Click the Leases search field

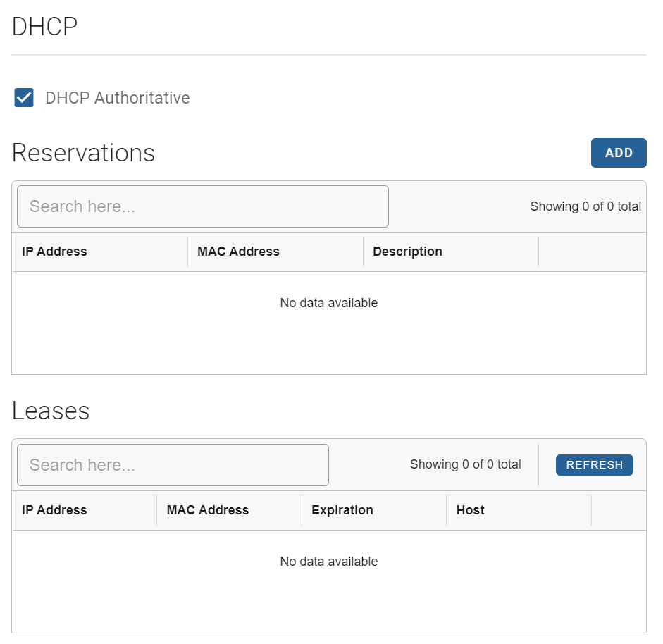click(x=172, y=464)
